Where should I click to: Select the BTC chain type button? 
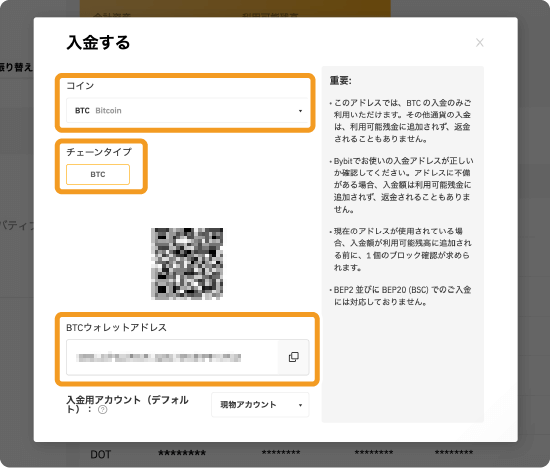point(98,174)
